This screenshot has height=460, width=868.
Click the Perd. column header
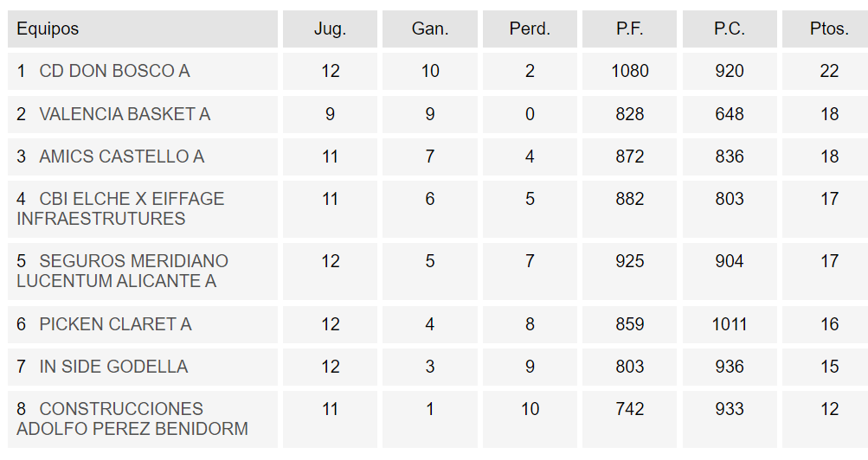tap(530, 29)
